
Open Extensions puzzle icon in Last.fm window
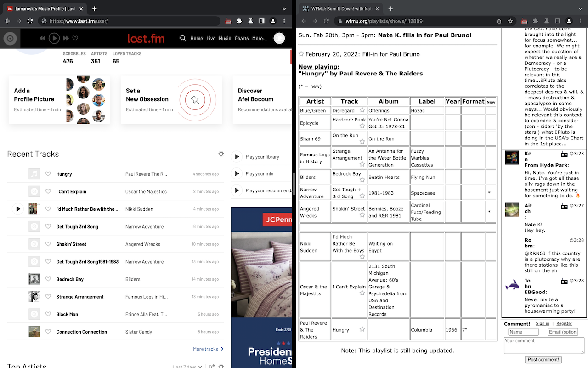tap(239, 21)
